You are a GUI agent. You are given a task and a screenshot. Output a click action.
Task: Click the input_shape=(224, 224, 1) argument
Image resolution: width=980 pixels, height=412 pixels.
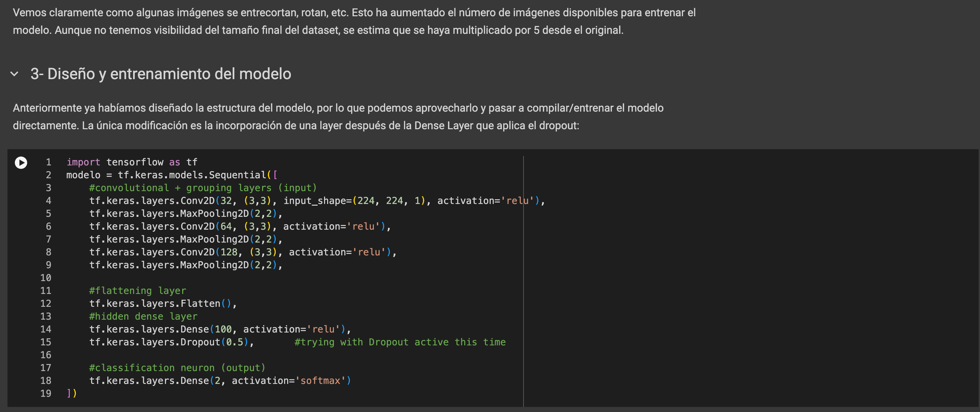(354, 201)
